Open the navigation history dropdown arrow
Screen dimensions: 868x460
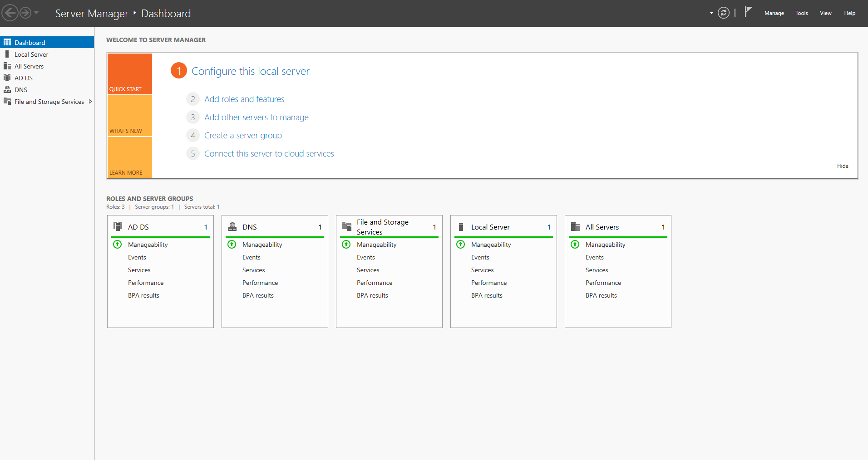36,13
